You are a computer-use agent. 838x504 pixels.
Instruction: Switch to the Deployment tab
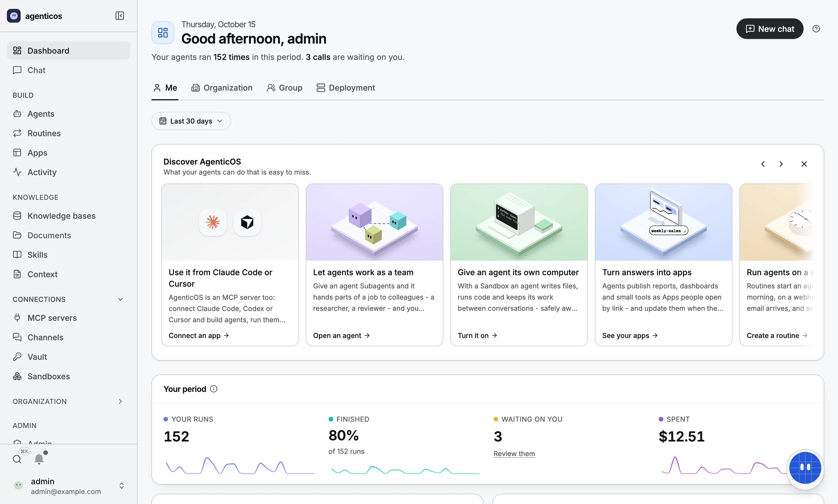(x=346, y=88)
